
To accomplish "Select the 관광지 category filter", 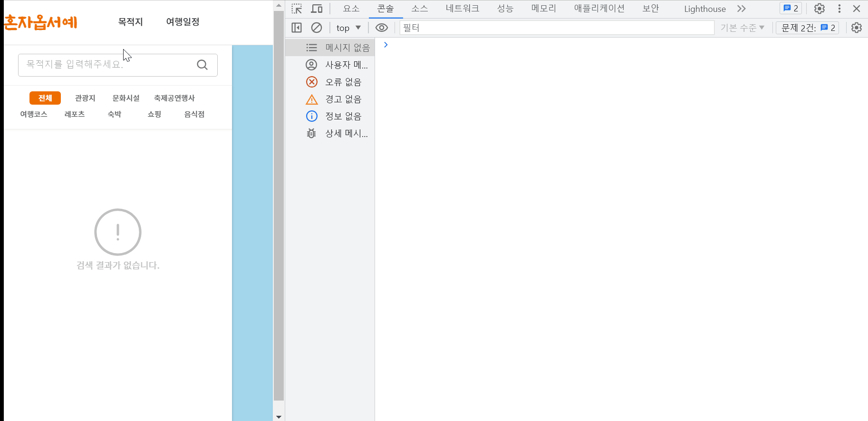I will tap(85, 98).
